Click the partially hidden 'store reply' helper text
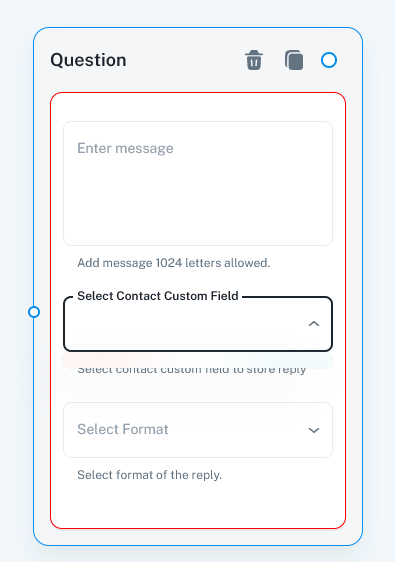 click(x=192, y=370)
